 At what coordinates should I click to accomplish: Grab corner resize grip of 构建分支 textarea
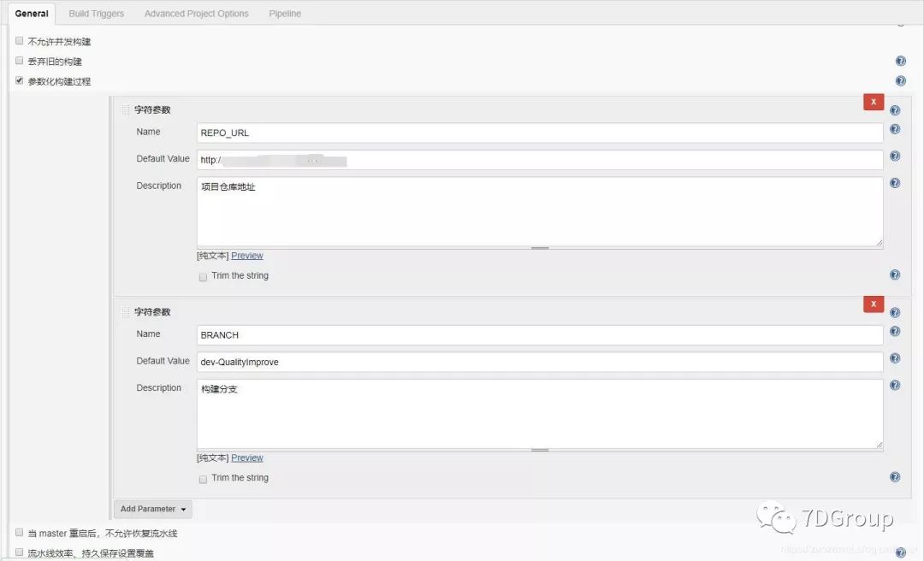pos(880,445)
